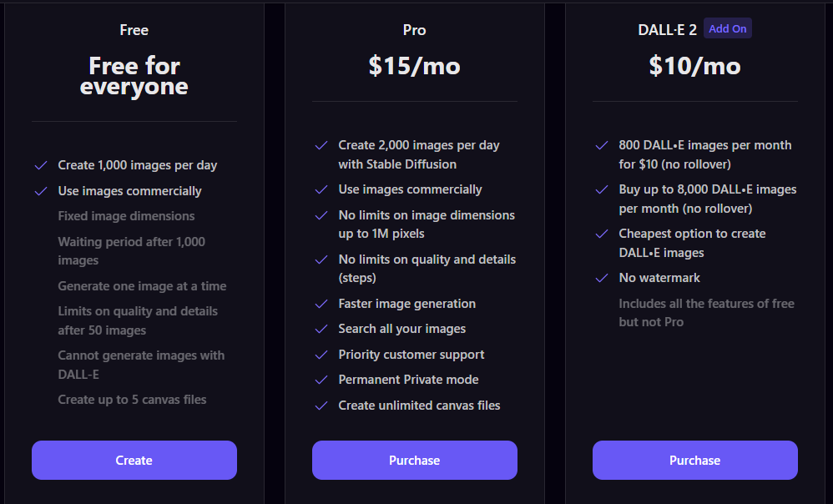The image size is (833, 504).
Task: Click checkmark beside Faster image generation
Action: (x=321, y=304)
